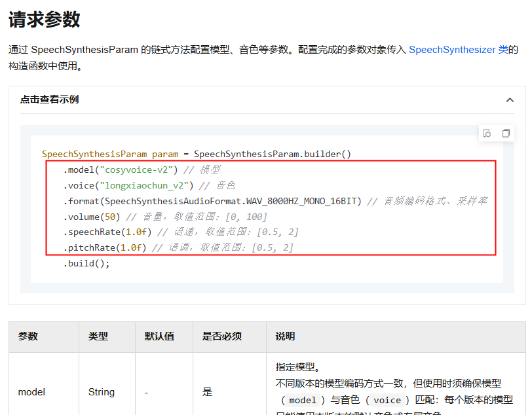Click the String type cell in the table
Viewport: 532px width, 415px height.
(102, 392)
